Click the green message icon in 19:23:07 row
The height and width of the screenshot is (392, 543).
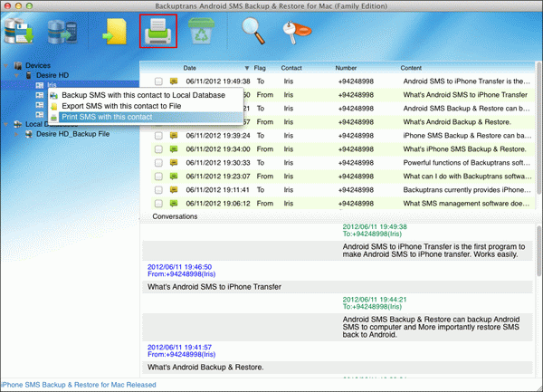pos(174,177)
